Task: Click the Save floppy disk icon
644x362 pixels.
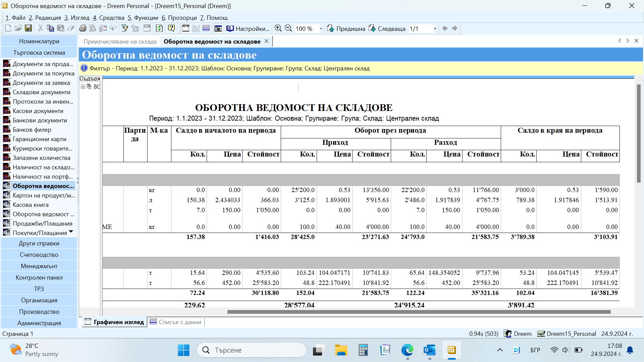Action: (x=29, y=28)
